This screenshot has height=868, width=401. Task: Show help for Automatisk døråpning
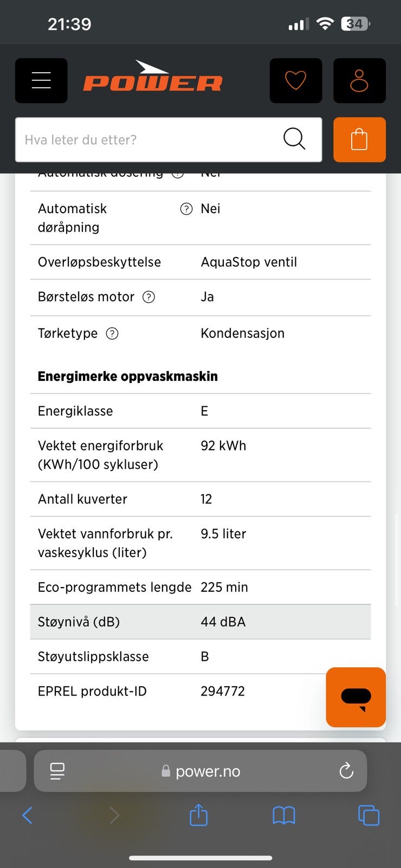pos(186,209)
